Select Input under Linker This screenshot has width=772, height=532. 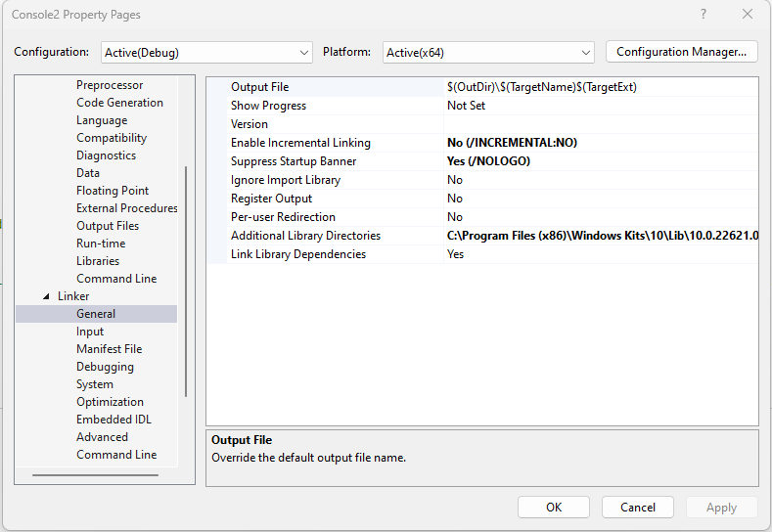tap(90, 332)
